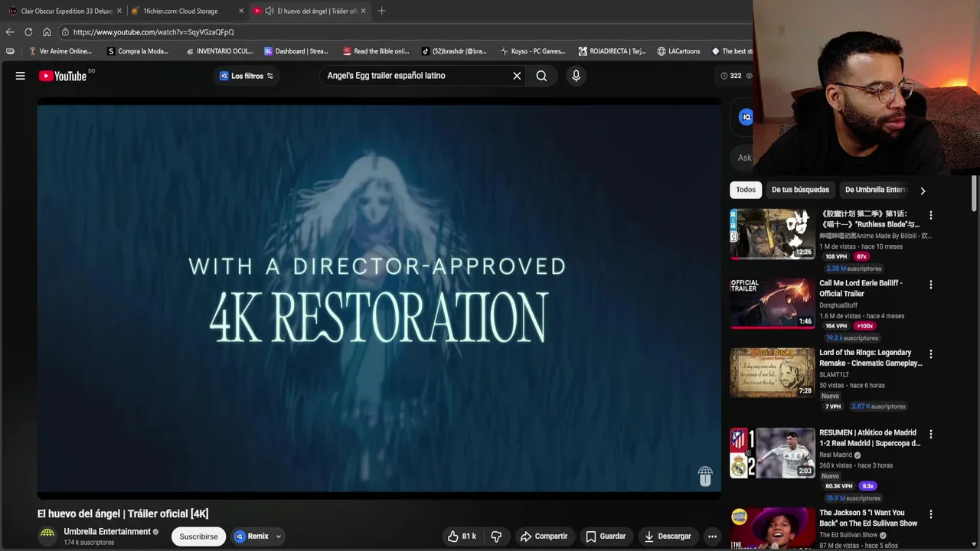Viewport: 980px width, 551px height.
Task: Click Guardar to save video
Action: [x=606, y=536]
